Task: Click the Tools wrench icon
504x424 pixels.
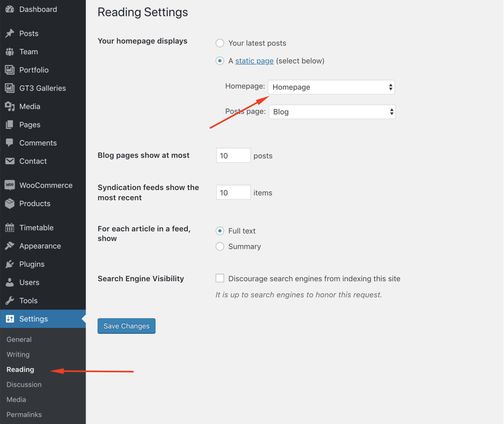Action: pyautogui.click(x=10, y=300)
